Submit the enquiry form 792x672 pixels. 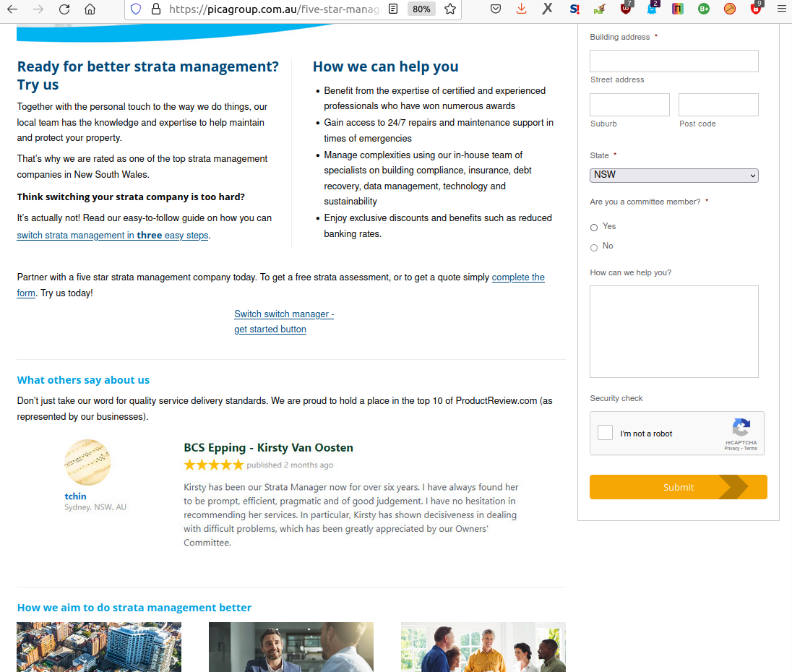click(x=678, y=487)
